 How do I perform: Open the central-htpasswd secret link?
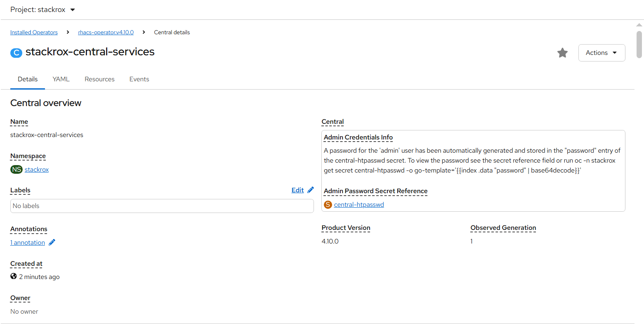[359, 205]
